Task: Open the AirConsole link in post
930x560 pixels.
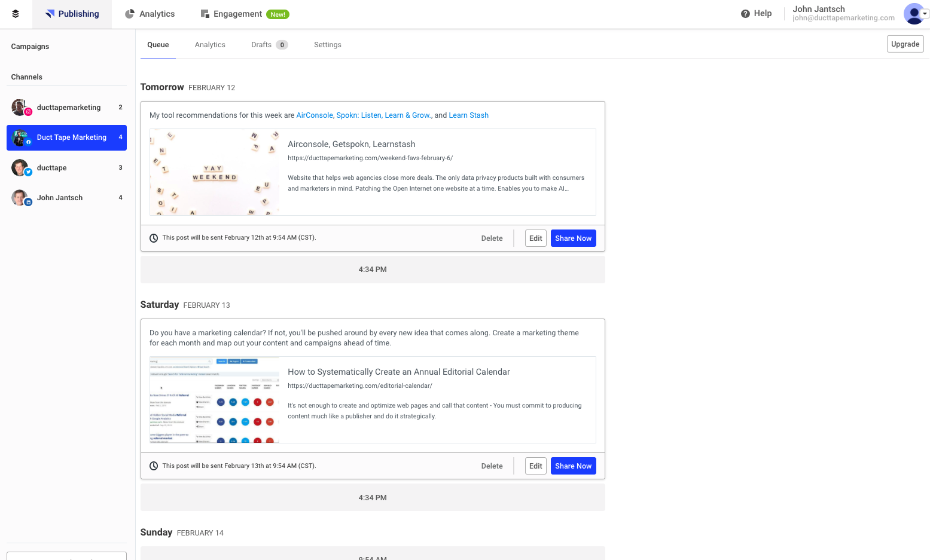Action: click(315, 115)
